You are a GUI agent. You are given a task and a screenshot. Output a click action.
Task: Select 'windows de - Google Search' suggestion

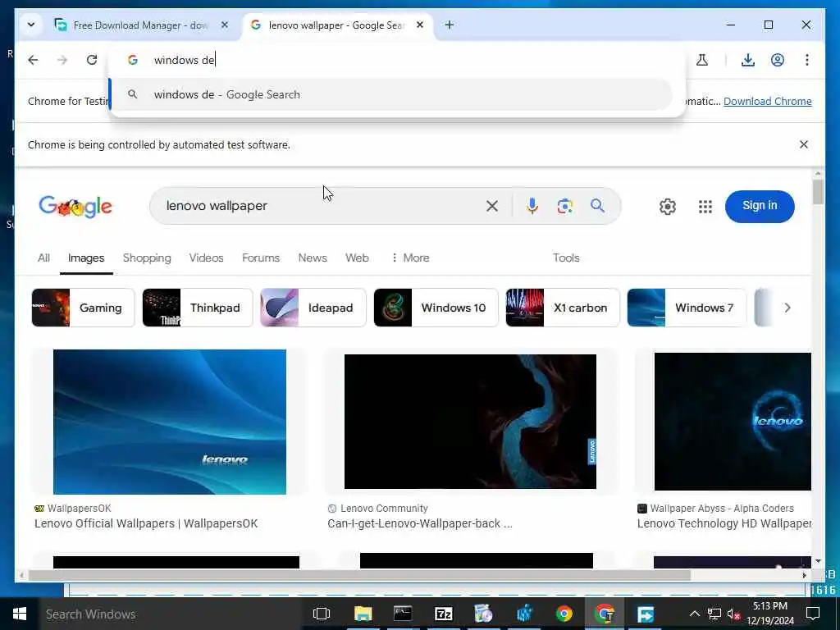point(391,95)
